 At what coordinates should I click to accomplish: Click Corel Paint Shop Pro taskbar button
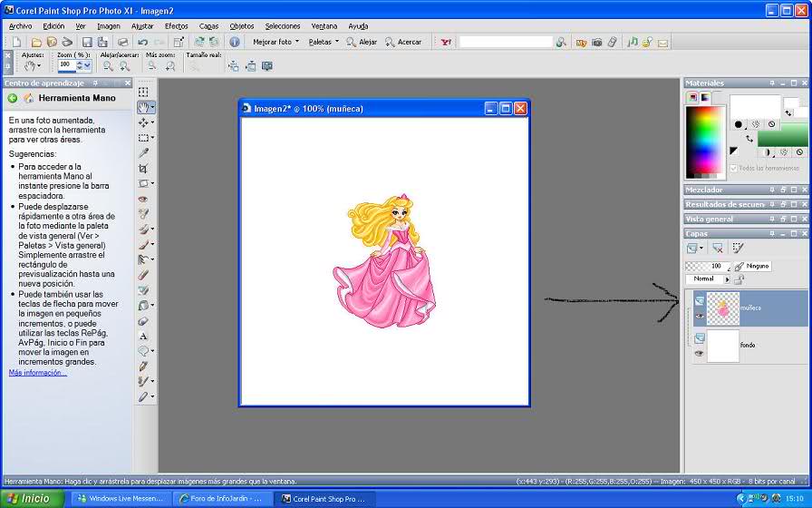point(324,499)
